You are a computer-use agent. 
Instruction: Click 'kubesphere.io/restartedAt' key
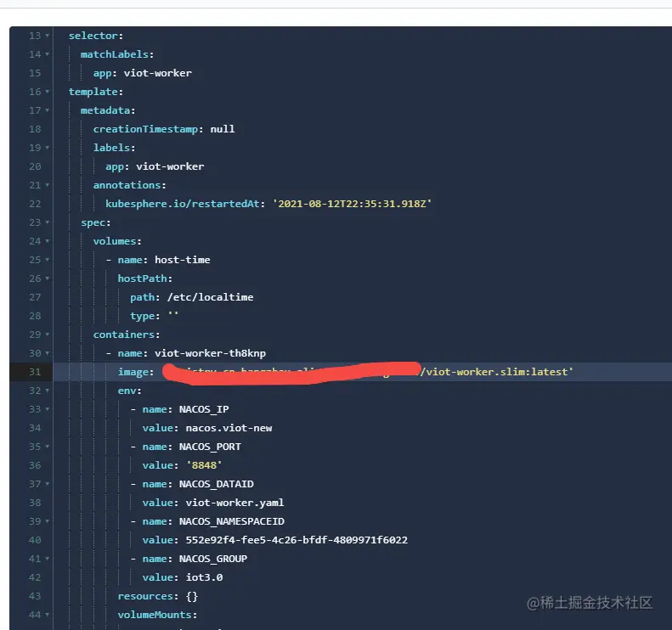click(183, 204)
